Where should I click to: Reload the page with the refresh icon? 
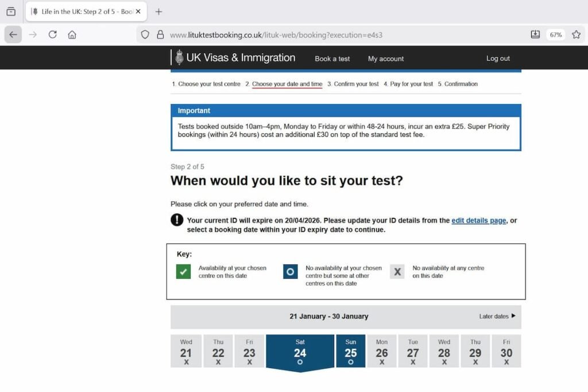click(x=52, y=34)
